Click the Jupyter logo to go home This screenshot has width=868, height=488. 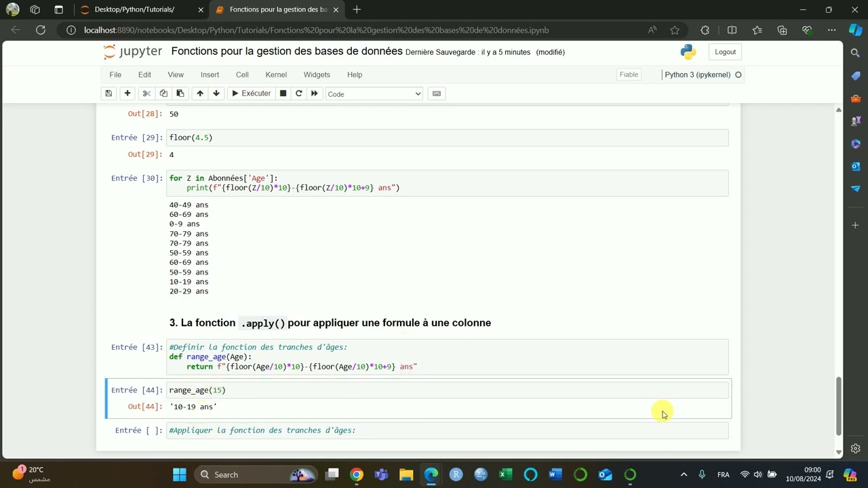pyautogui.click(x=133, y=52)
